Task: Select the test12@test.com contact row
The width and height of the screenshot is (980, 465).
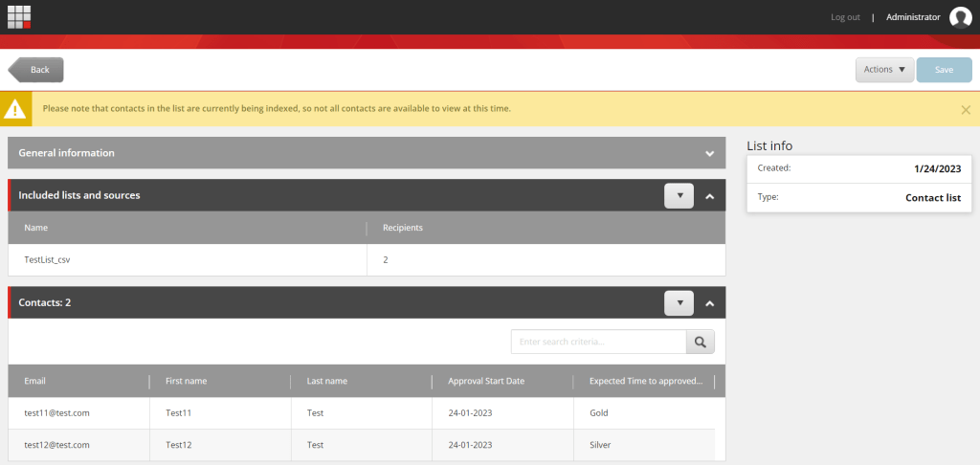Action: 56,445
